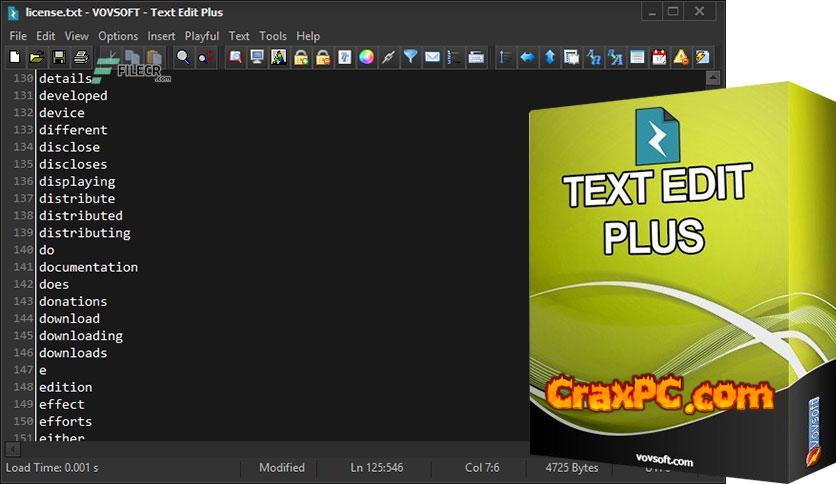Open the Tools menu

pos(273,36)
